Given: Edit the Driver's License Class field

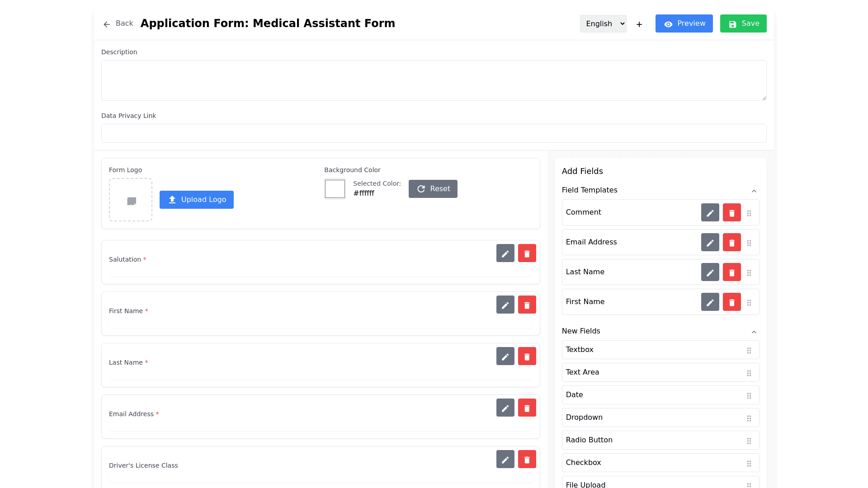Looking at the screenshot, I should pos(505,460).
